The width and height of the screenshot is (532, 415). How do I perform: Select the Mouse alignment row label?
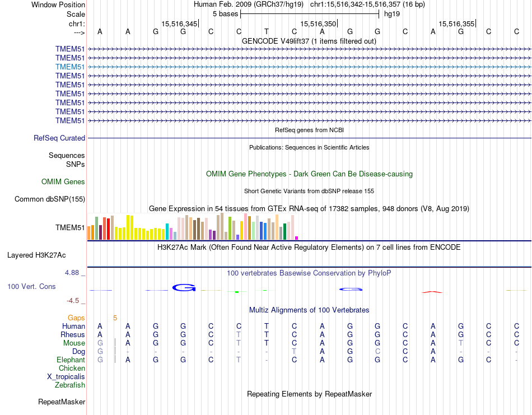click(x=74, y=343)
